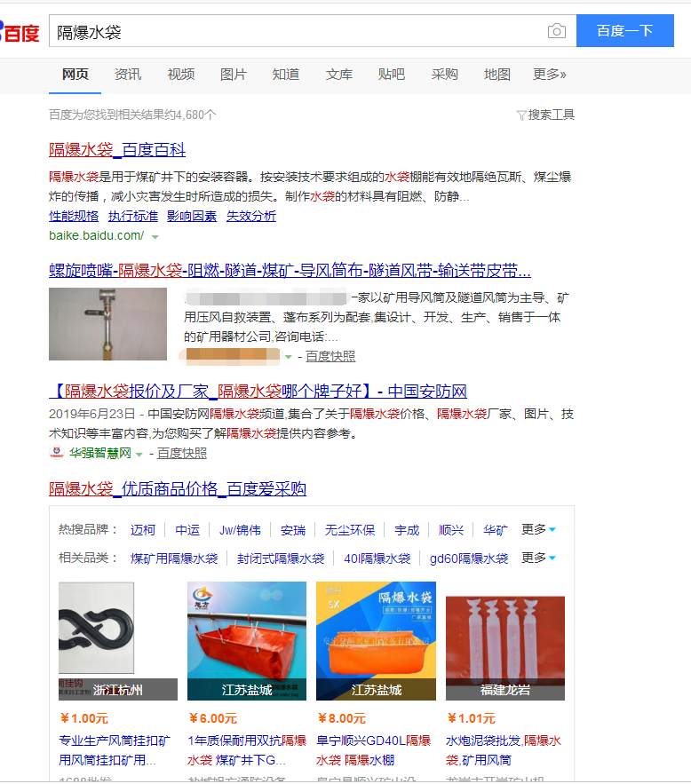Click the camera image-search icon
This screenshot has width=691, height=784.
point(557,31)
